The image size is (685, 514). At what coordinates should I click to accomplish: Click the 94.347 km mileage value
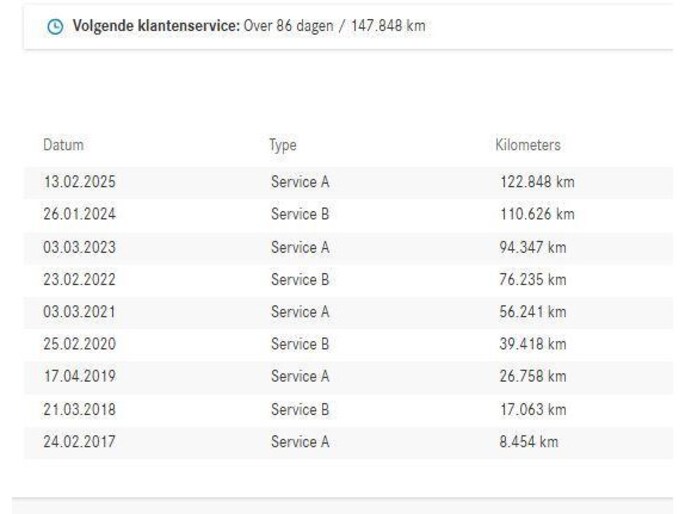(533, 247)
